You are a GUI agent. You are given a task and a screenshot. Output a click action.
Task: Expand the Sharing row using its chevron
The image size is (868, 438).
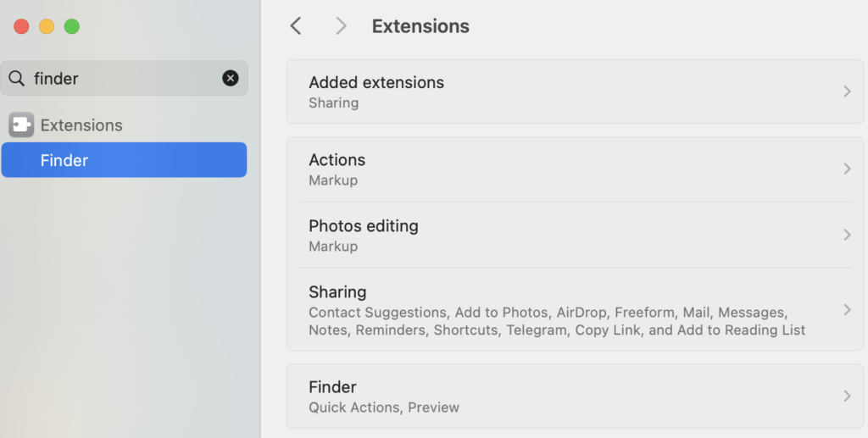(x=846, y=310)
